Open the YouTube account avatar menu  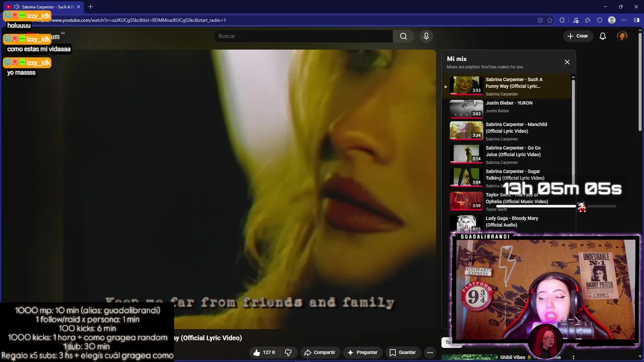click(622, 36)
